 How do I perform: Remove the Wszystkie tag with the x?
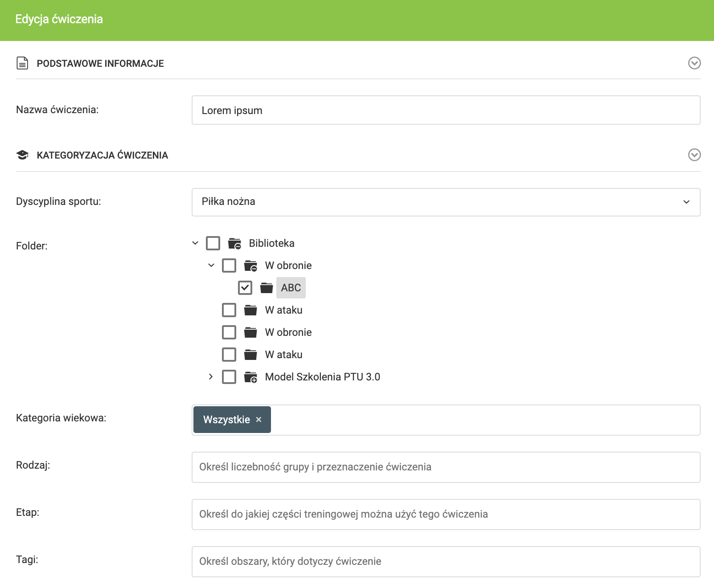pos(259,420)
